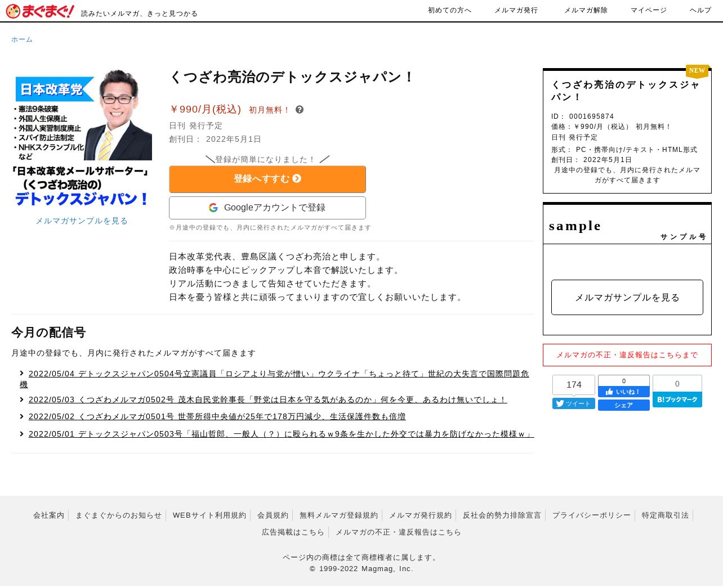Screen dimensions: 723x588
Task: Click the main title くつざわ亮治のデトックスジャパン！
Action: pyautogui.click(x=292, y=77)
